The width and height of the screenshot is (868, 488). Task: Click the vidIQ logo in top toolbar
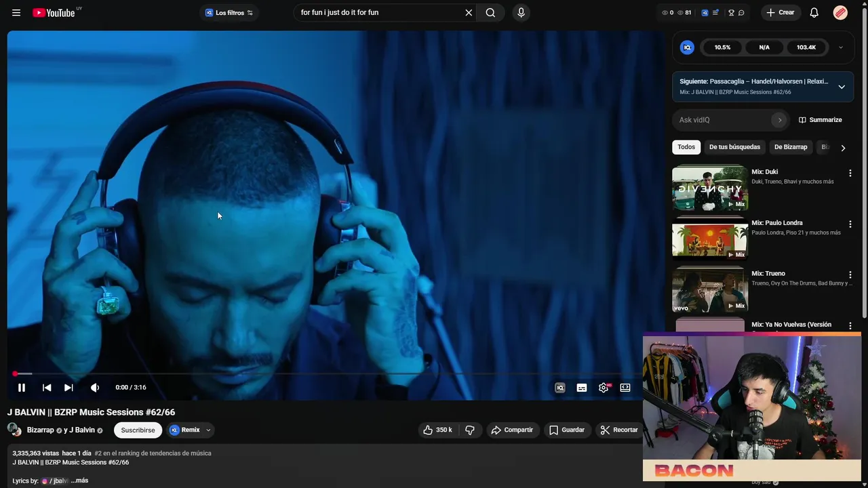tap(705, 12)
